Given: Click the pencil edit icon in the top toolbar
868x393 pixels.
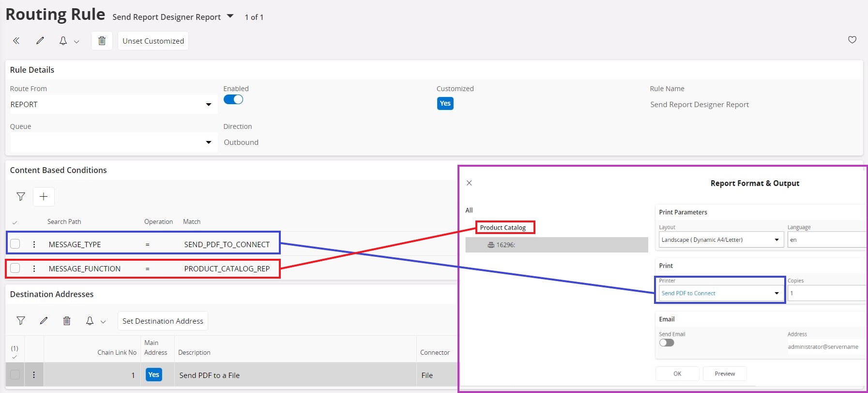Looking at the screenshot, I should 40,41.
